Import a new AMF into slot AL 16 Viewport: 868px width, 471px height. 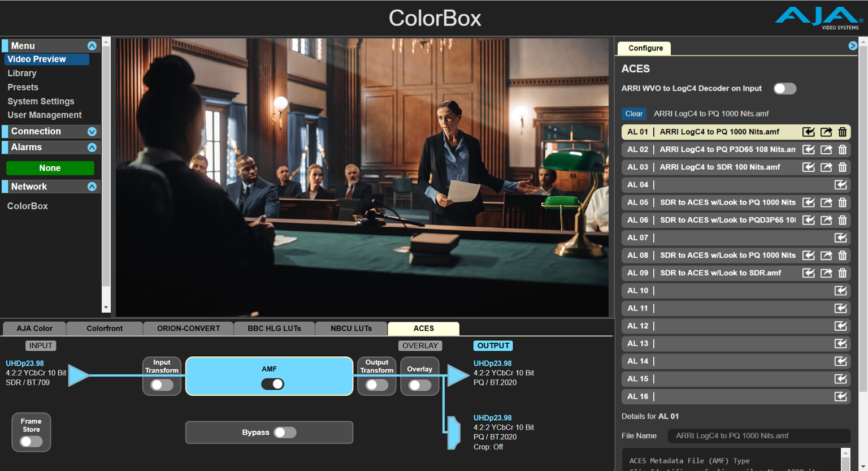click(841, 396)
